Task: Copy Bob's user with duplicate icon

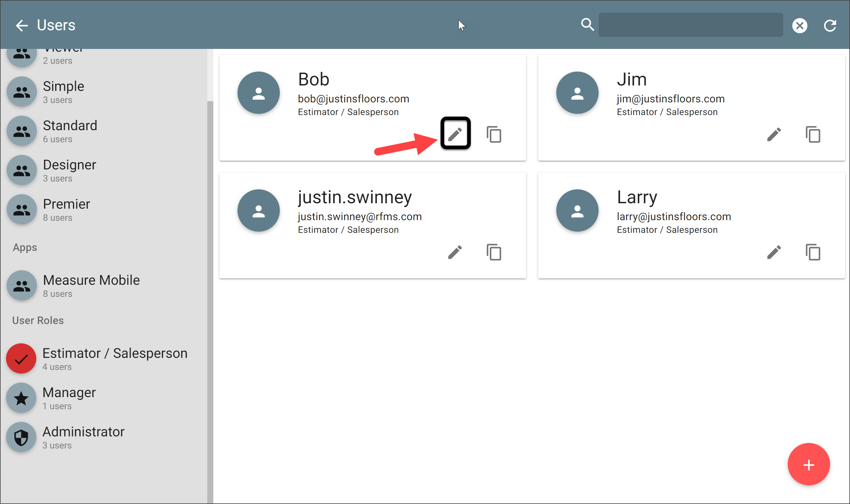Action: pyautogui.click(x=494, y=134)
